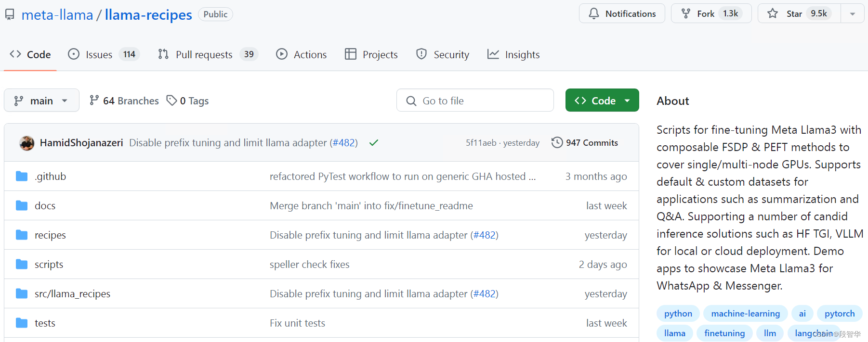Click the folder icon for tests
This screenshot has height=342, width=868.
coord(22,323)
